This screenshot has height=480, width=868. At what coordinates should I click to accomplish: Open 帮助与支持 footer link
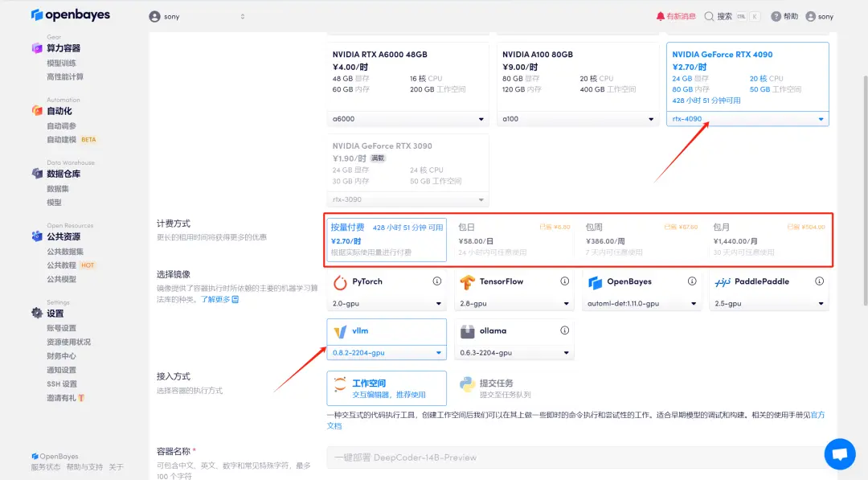[84, 467]
